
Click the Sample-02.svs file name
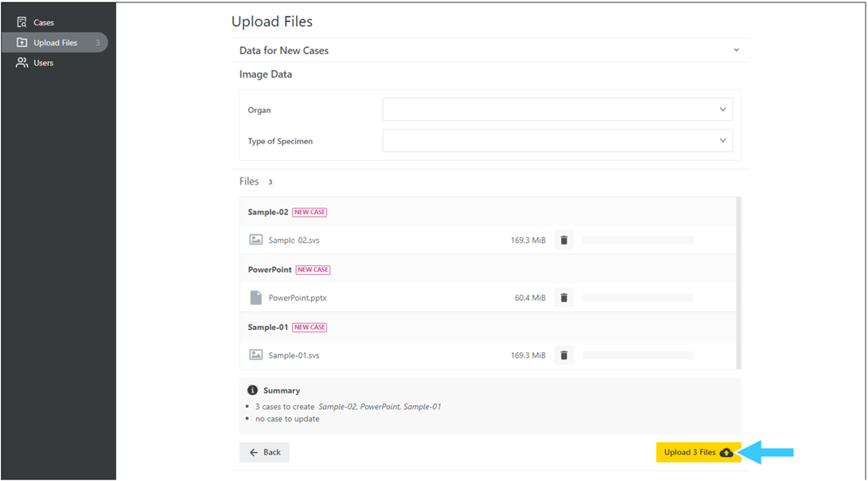tap(294, 240)
